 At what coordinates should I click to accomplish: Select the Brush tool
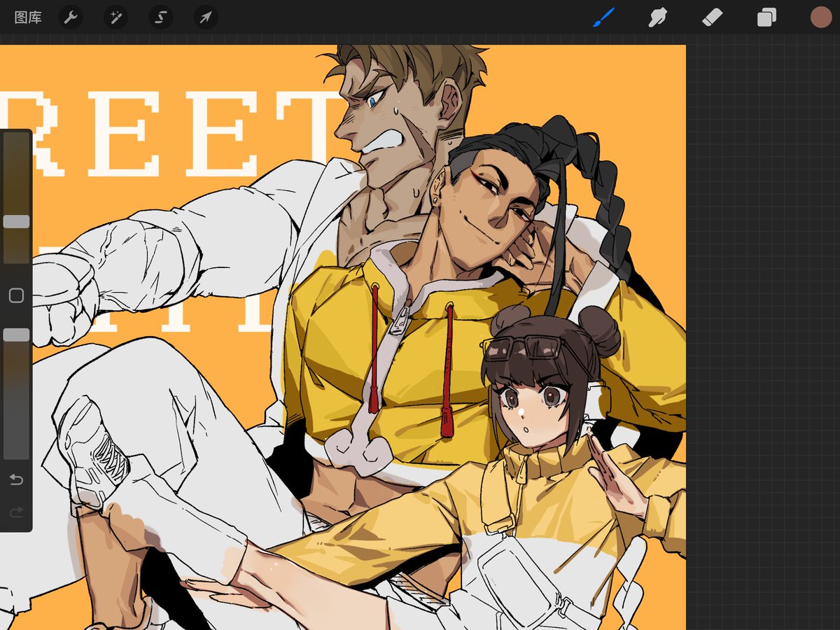pos(603,17)
